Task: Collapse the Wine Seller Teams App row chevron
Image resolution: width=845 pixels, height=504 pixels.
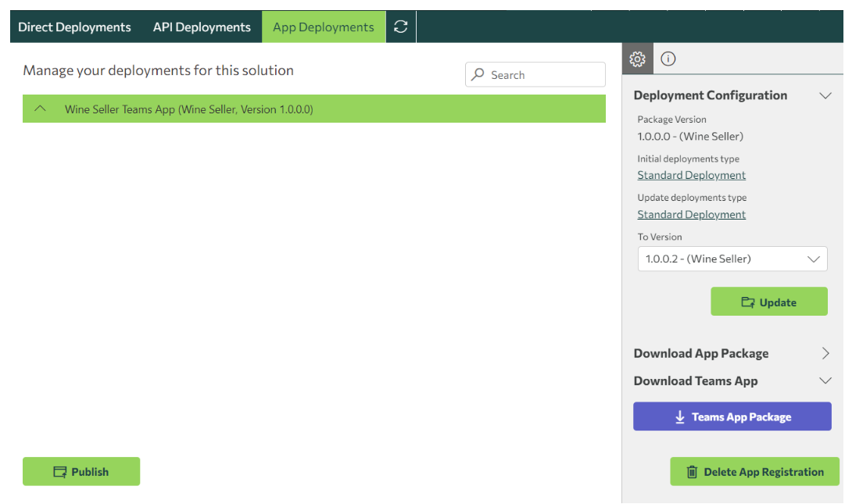Action: pyautogui.click(x=40, y=109)
